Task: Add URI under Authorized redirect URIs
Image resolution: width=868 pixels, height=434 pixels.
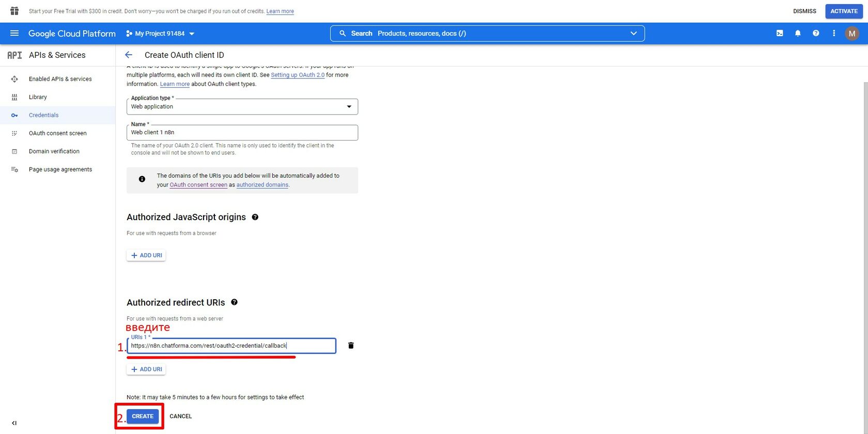Action: click(x=146, y=369)
